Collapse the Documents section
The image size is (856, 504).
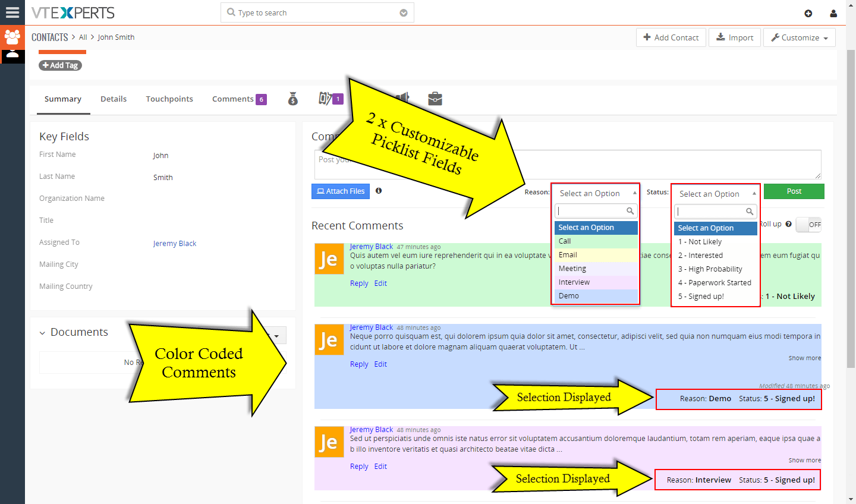tap(42, 333)
